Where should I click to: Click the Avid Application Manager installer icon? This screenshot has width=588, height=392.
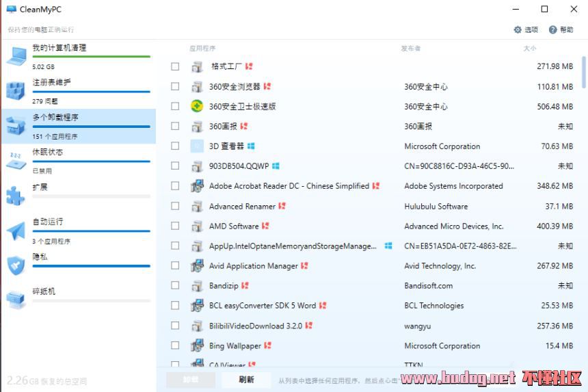tap(197, 265)
